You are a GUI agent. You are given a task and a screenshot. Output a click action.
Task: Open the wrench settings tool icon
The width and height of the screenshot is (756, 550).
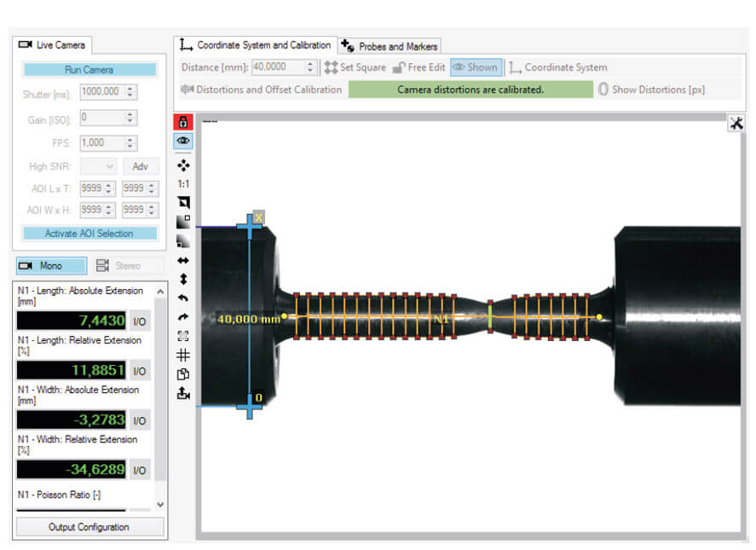736,124
